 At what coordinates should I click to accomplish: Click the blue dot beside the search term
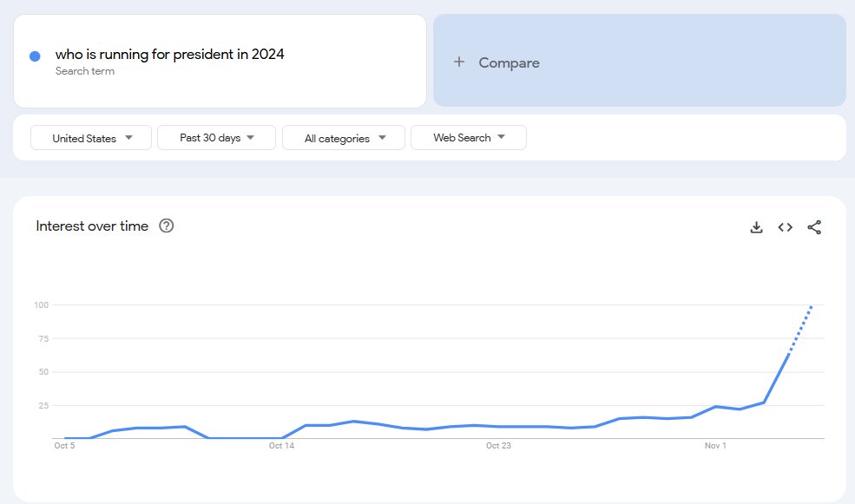pos(35,56)
